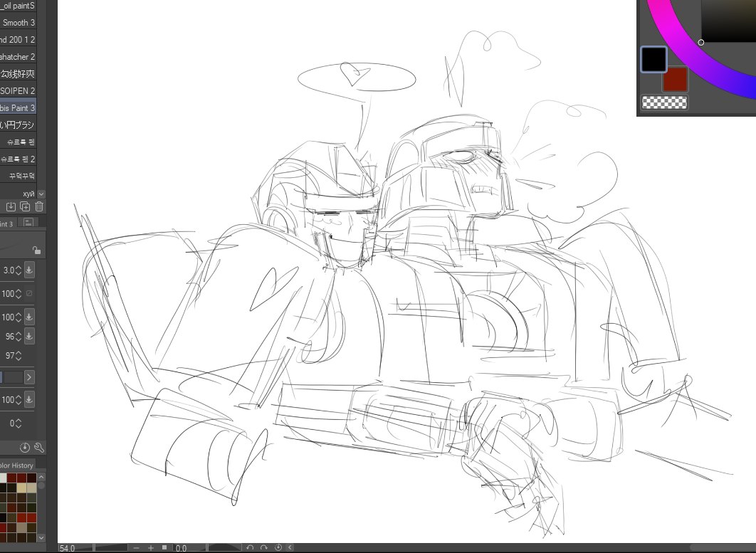Open the int 3 tool property tab

(8, 223)
